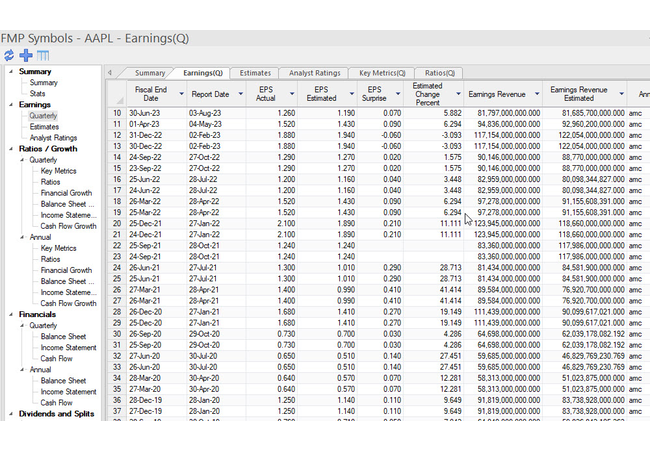Screen dimensions: 650x450
Task: Select Key Metrics under Quarterly ratios
Action: tap(58, 171)
